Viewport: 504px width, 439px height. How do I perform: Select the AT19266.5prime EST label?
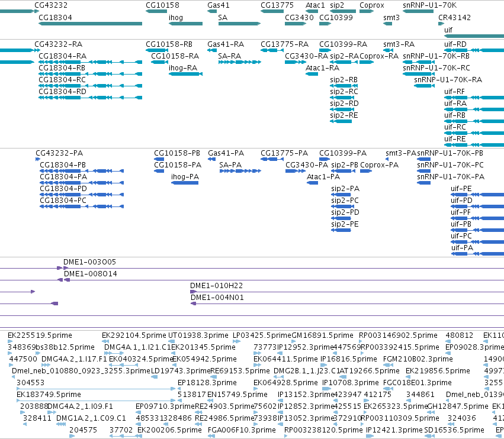point(370,371)
